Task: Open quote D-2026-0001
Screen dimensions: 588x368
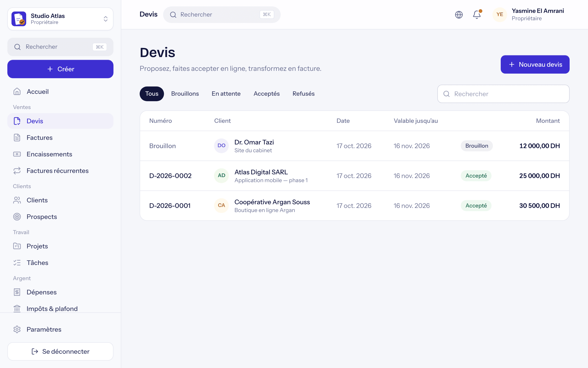Action: [170, 206]
